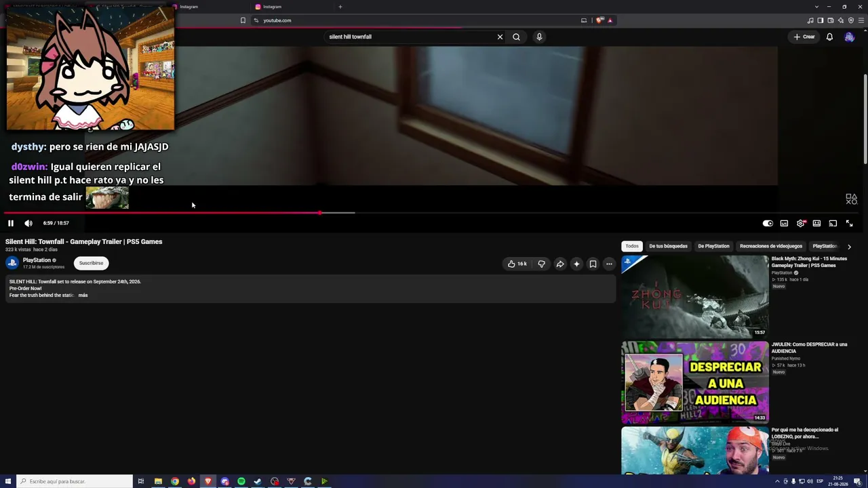The image size is (868, 488).
Task: Dislike the video with thumbs down
Action: 541,264
